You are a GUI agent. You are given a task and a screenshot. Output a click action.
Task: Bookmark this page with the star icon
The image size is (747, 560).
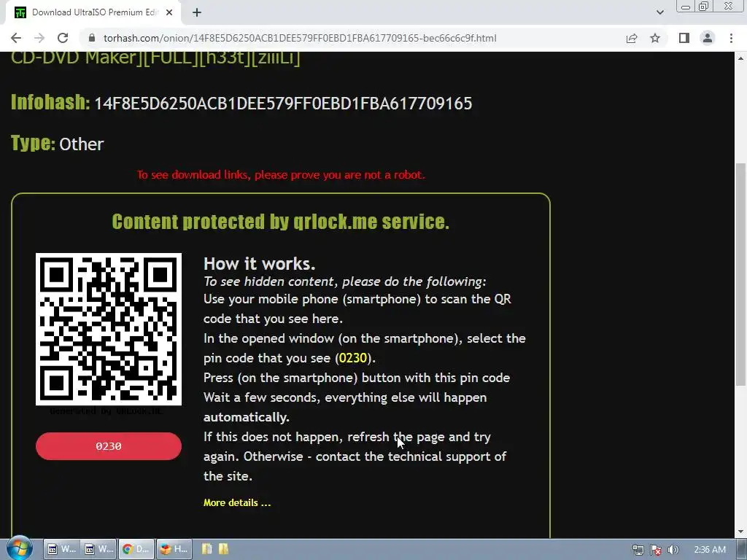(x=655, y=38)
